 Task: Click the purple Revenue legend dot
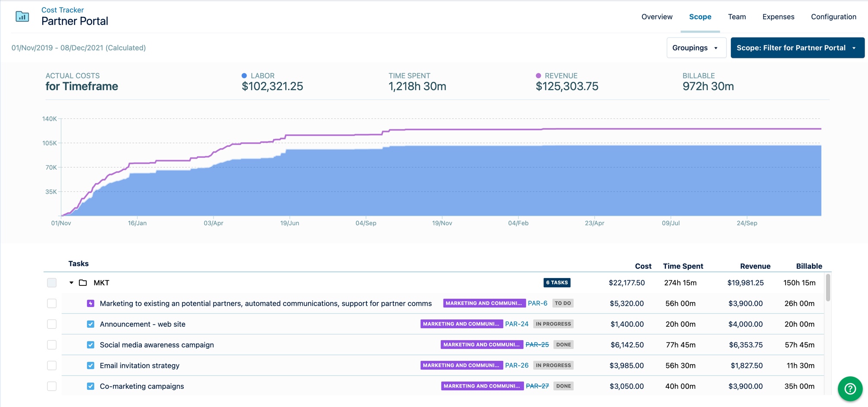[x=538, y=76]
